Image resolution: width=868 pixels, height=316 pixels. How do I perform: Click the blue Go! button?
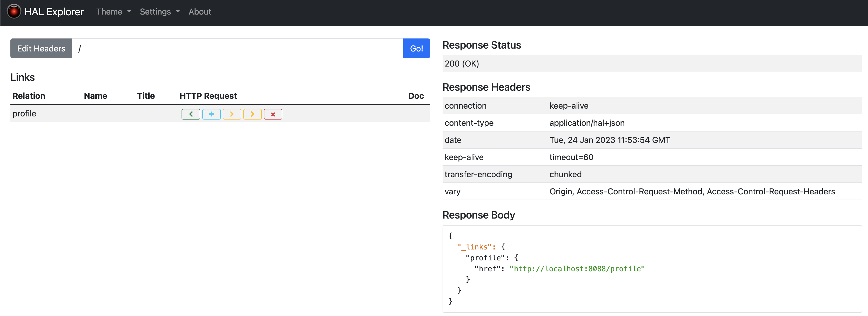pyautogui.click(x=416, y=49)
